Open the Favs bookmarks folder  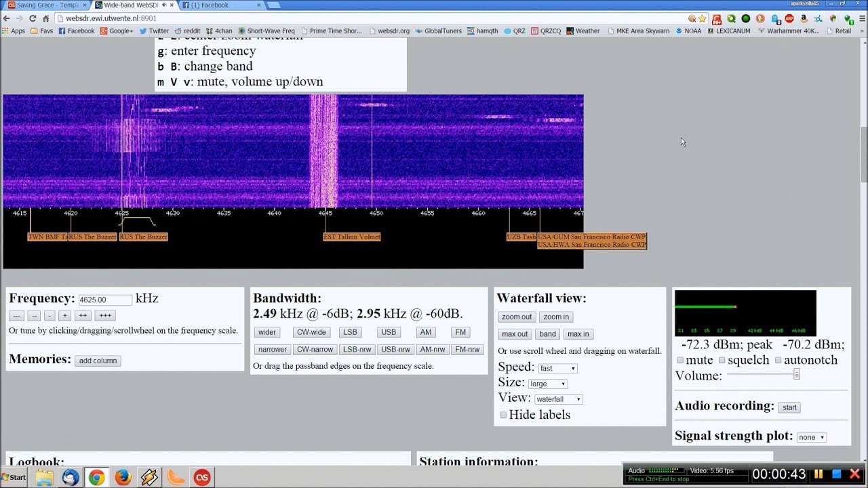[x=42, y=30]
